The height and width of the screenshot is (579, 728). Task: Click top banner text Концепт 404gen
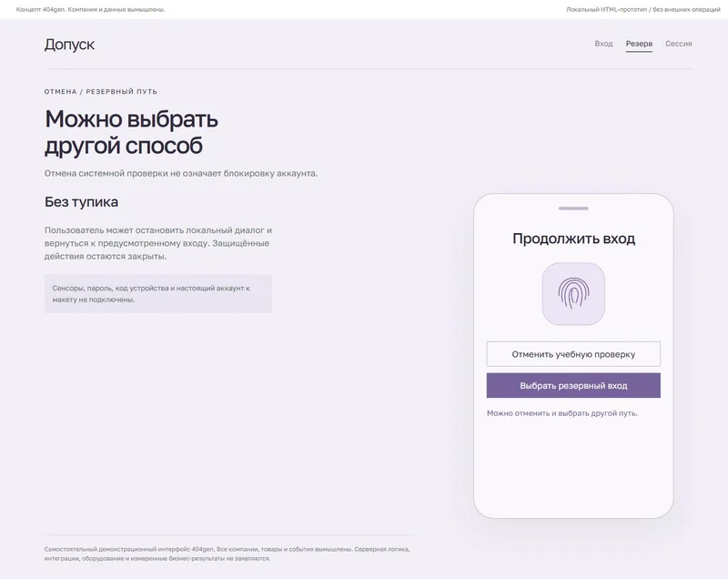(x=90, y=9)
